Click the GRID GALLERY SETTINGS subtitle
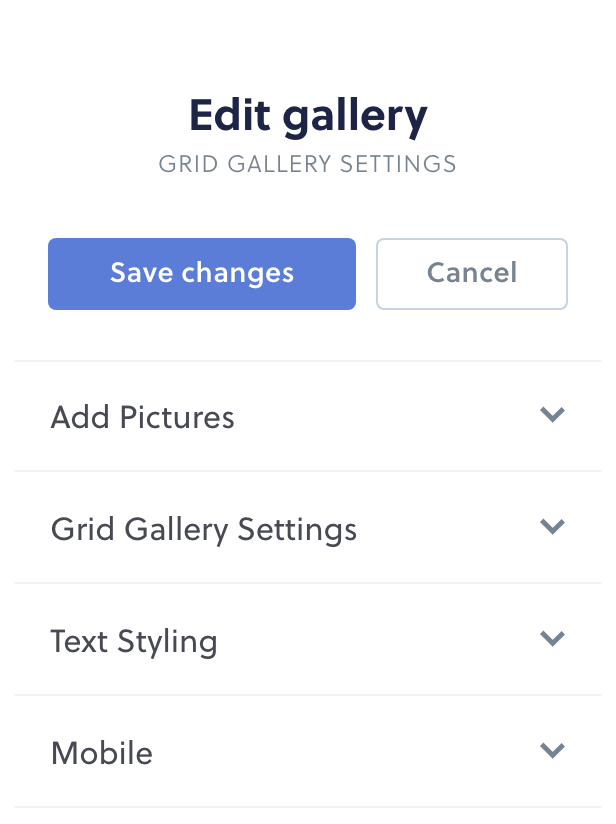 tap(307, 163)
